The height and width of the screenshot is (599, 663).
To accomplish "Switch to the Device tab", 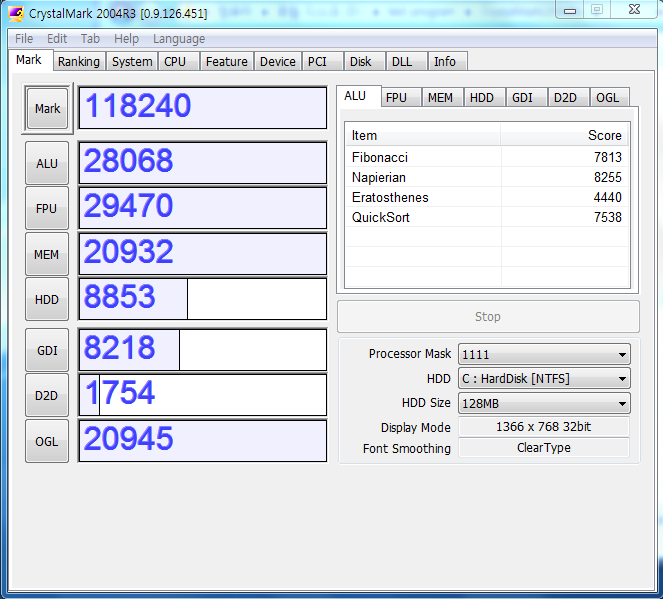I will click(x=277, y=62).
